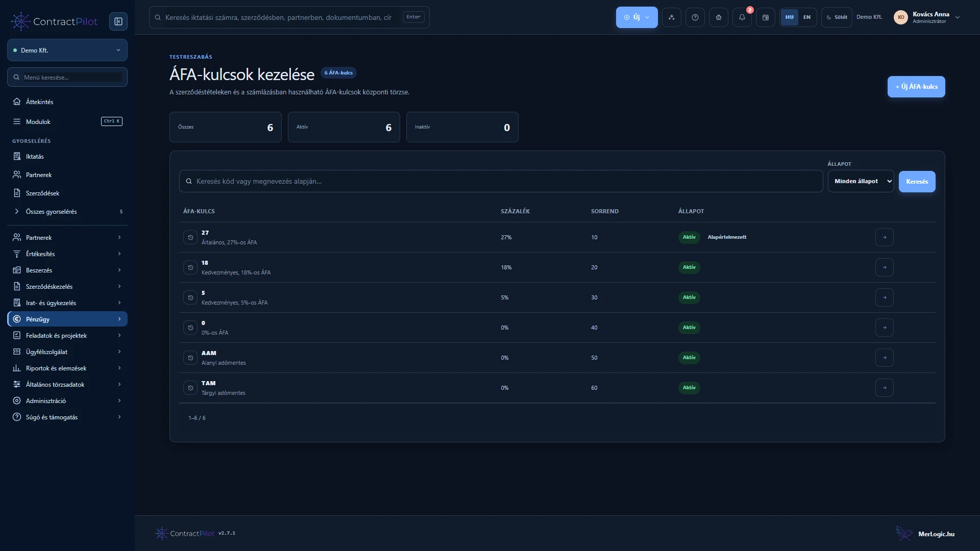The height and width of the screenshot is (551, 980).
Task: Click the bug report icon in top bar
Action: click(x=719, y=17)
